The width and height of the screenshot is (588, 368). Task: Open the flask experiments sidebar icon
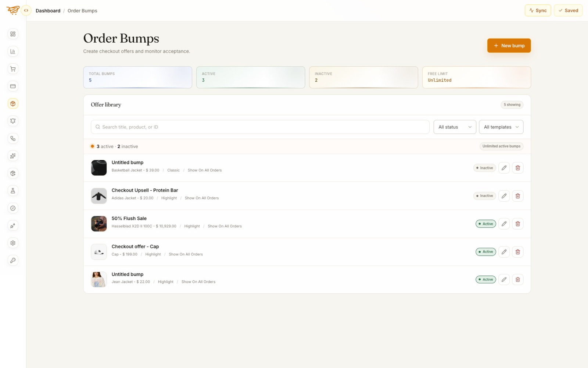[x=13, y=191]
